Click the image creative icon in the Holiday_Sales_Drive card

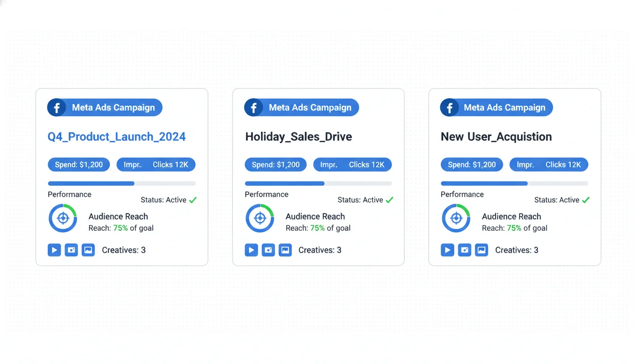tap(285, 250)
